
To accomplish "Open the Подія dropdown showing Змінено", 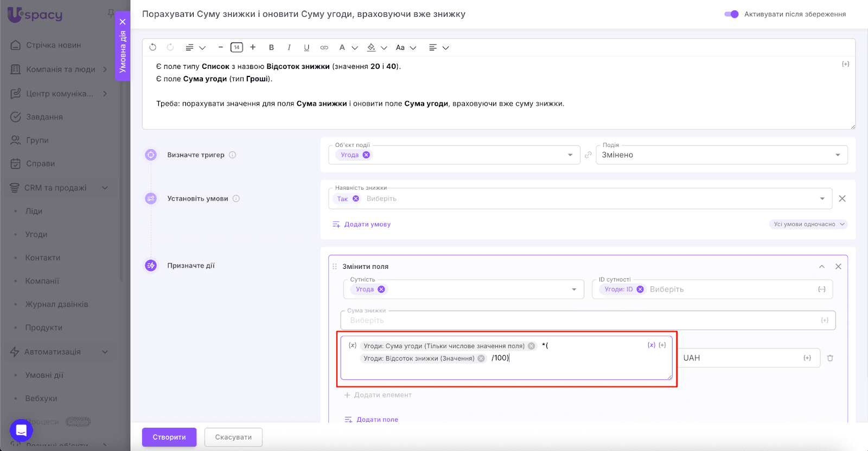I will point(722,155).
